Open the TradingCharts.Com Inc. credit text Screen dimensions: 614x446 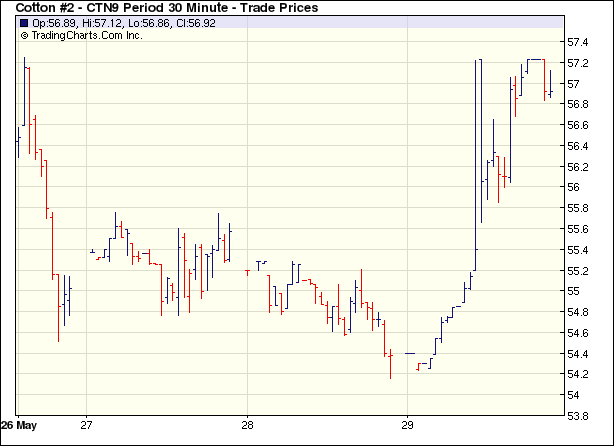[x=87, y=35]
